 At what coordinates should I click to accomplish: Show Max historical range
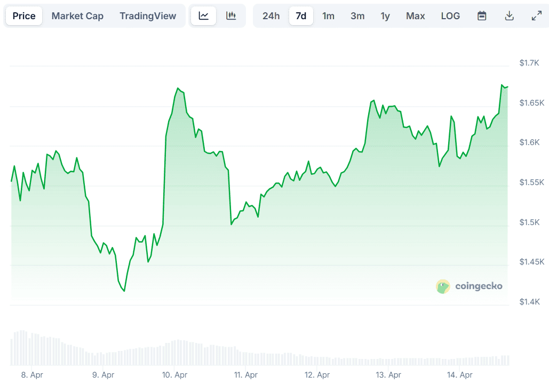[x=416, y=16]
